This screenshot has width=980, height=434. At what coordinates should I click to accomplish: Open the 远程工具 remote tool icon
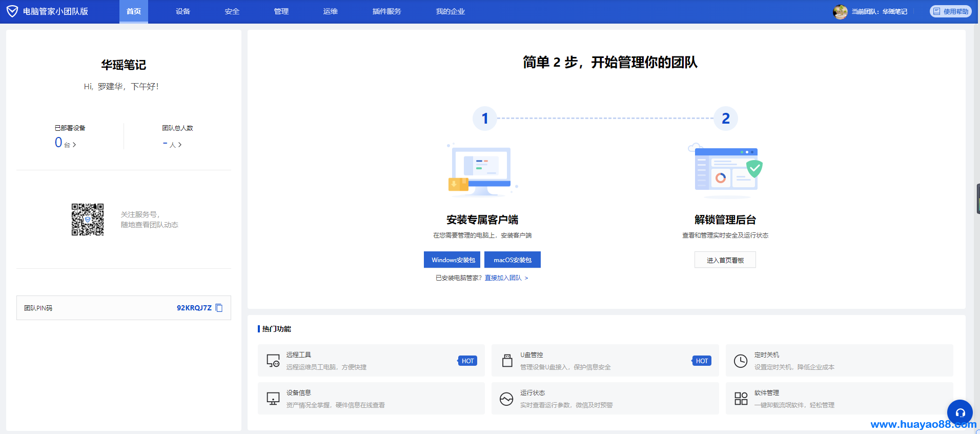click(x=273, y=361)
